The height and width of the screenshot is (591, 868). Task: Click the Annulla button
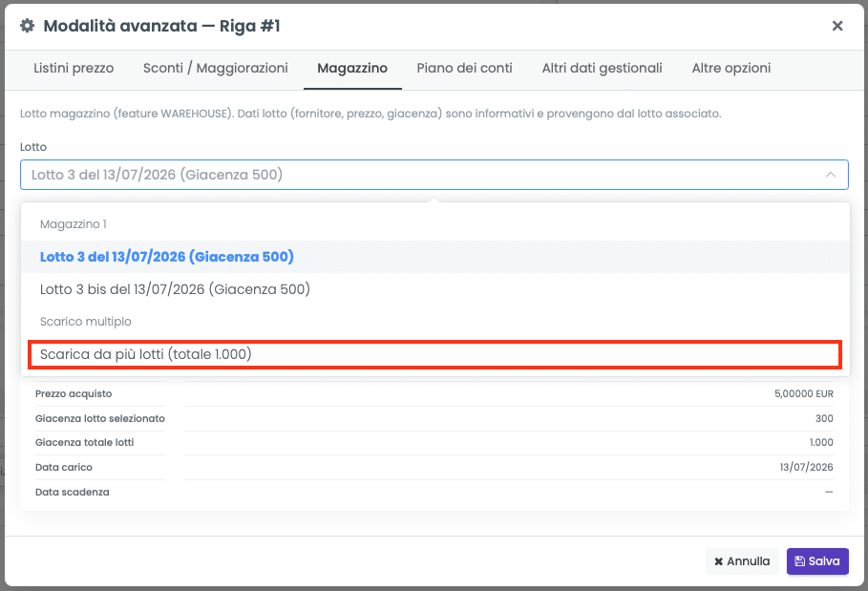742,561
